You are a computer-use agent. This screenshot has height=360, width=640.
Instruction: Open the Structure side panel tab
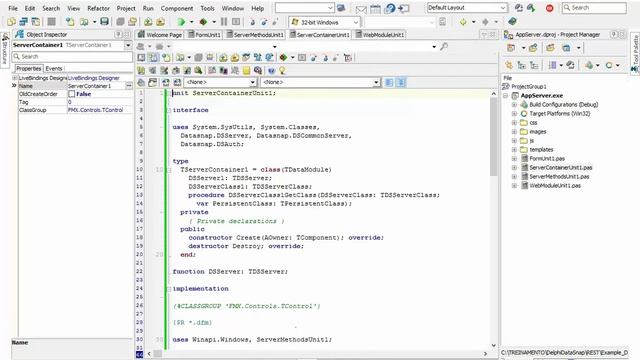[x=5, y=50]
